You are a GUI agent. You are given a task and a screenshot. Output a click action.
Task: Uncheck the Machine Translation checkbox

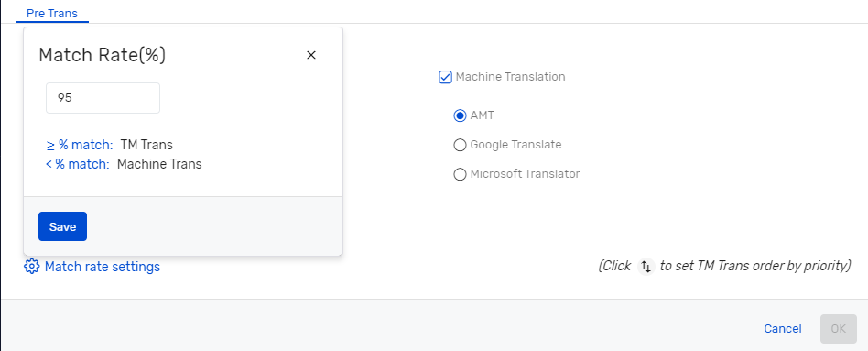click(446, 77)
